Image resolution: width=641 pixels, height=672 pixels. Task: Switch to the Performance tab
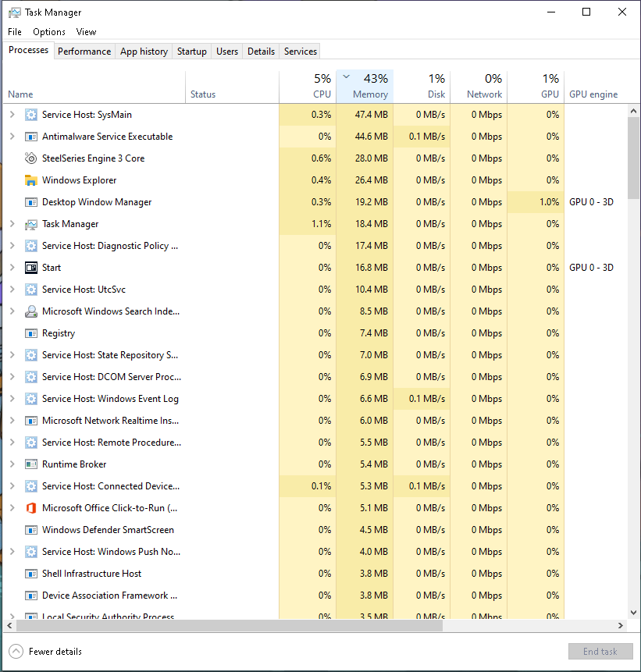pyautogui.click(x=84, y=52)
